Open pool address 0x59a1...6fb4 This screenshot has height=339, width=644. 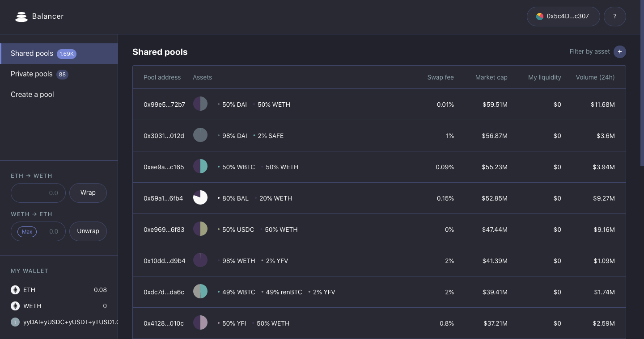163,198
